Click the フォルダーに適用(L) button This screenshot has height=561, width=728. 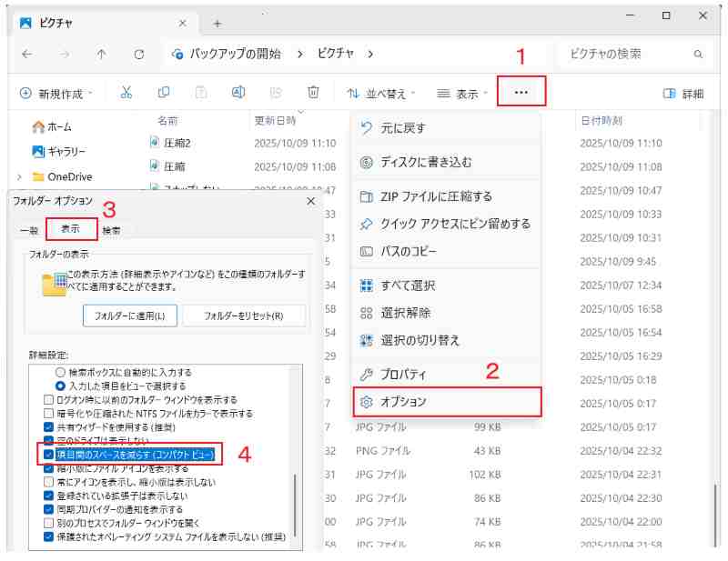(x=130, y=316)
